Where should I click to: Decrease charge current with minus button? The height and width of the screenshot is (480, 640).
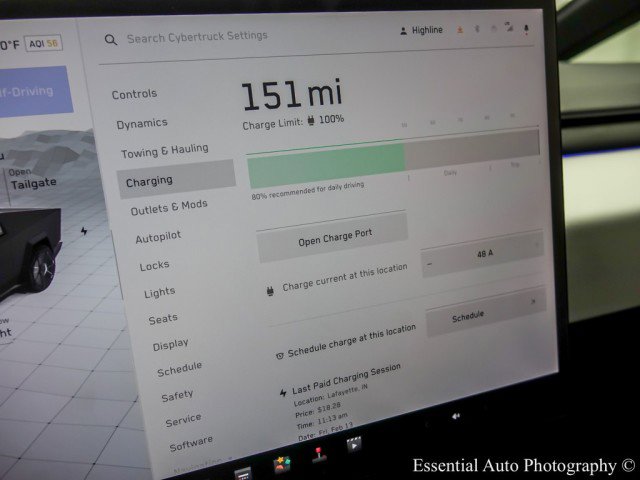click(x=429, y=264)
